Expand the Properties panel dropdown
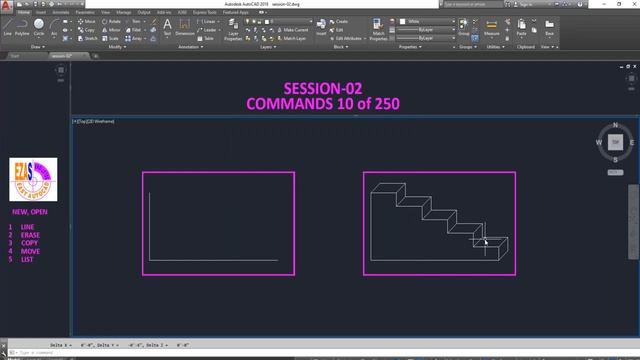 click(410, 47)
